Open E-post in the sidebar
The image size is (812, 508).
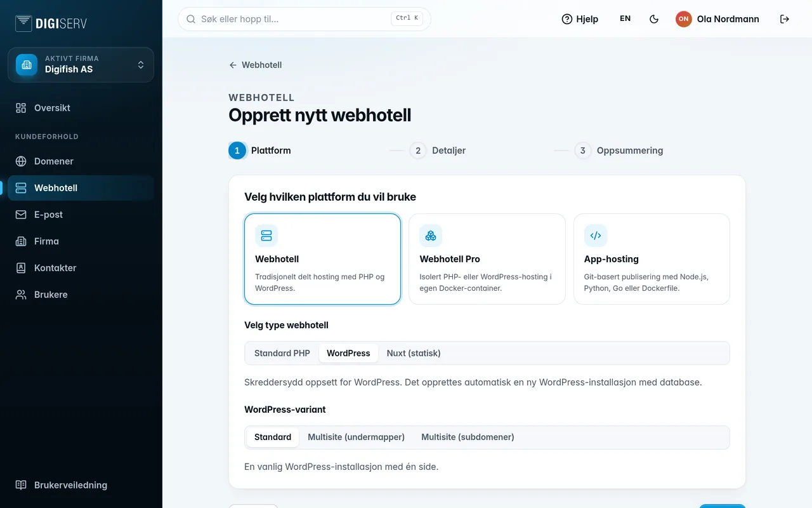coord(81,215)
